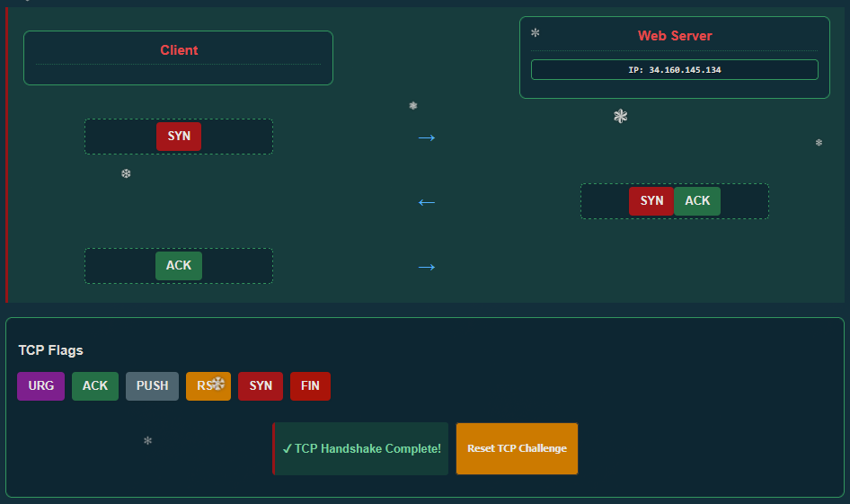This screenshot has width=850, height=504.
Task: Choose the gray PUSH flag
Action: [152, 386]
